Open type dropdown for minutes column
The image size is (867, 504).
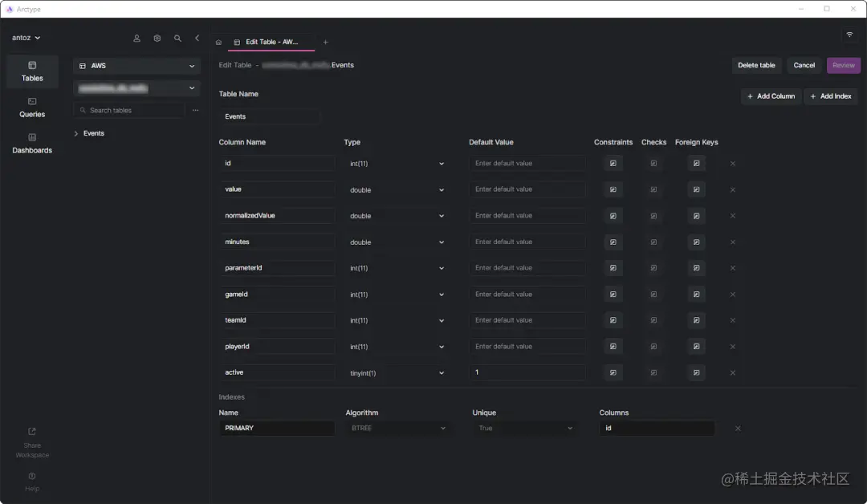[396, 242]
